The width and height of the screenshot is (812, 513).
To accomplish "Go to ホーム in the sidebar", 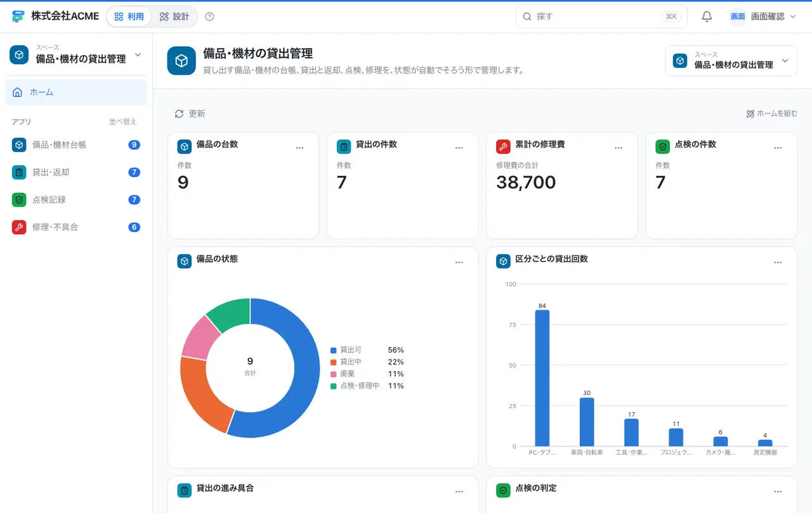I will pos(76,93).
